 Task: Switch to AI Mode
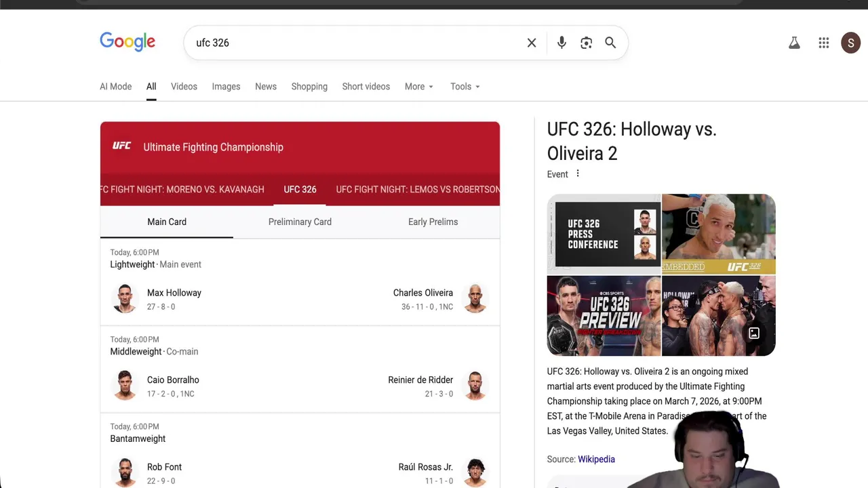pyautogui.click(x=116, y=87)
